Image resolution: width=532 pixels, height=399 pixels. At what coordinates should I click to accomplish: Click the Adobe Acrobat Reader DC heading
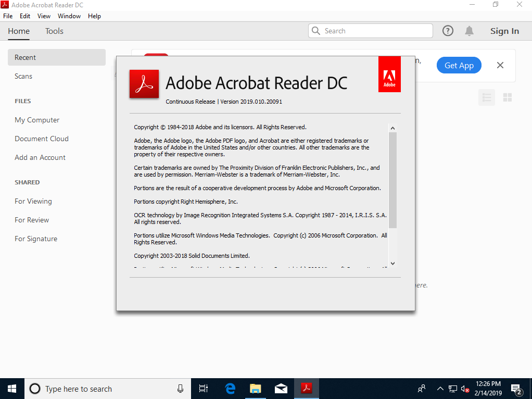(x=256, y=83)
